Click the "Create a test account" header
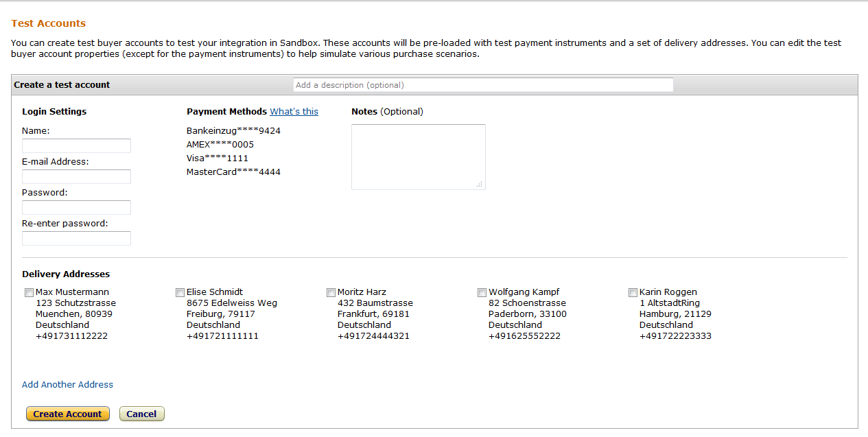This screenshot has width=868, height=437. pos(62,84)
